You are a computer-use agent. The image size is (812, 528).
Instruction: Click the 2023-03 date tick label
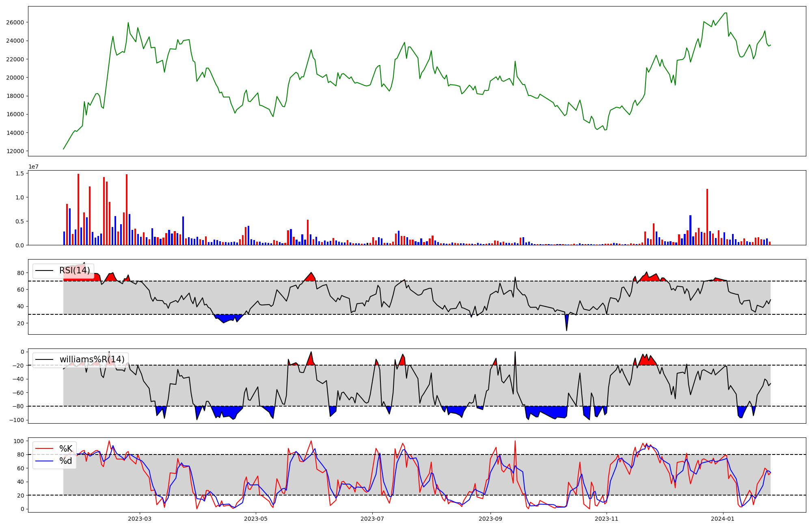point(139,519)
